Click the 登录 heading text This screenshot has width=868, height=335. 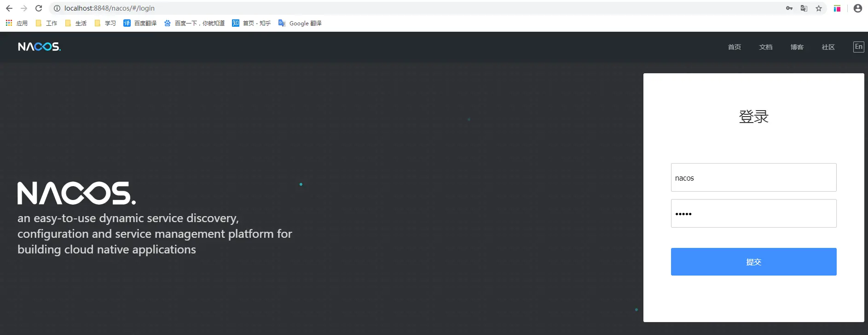[x=754, y=117]
